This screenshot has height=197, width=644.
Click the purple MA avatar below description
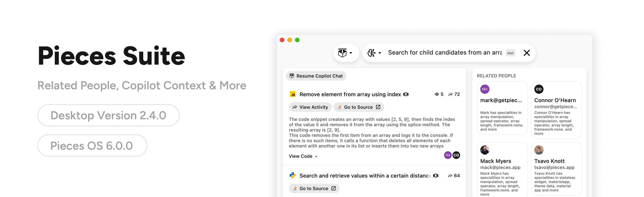click(448, 155)
